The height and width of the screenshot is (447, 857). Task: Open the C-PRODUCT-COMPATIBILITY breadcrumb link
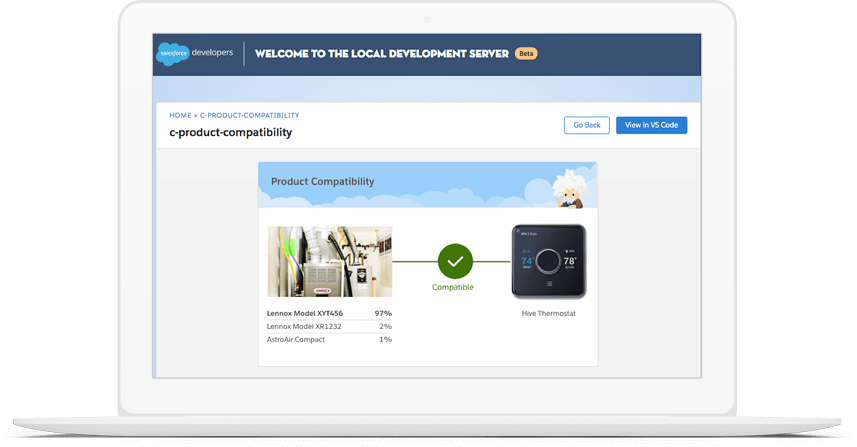point(249,115)
